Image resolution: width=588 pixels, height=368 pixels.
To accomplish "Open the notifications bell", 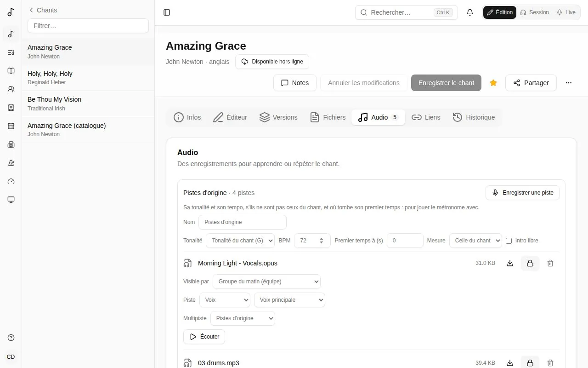I will tap(470, 12).
